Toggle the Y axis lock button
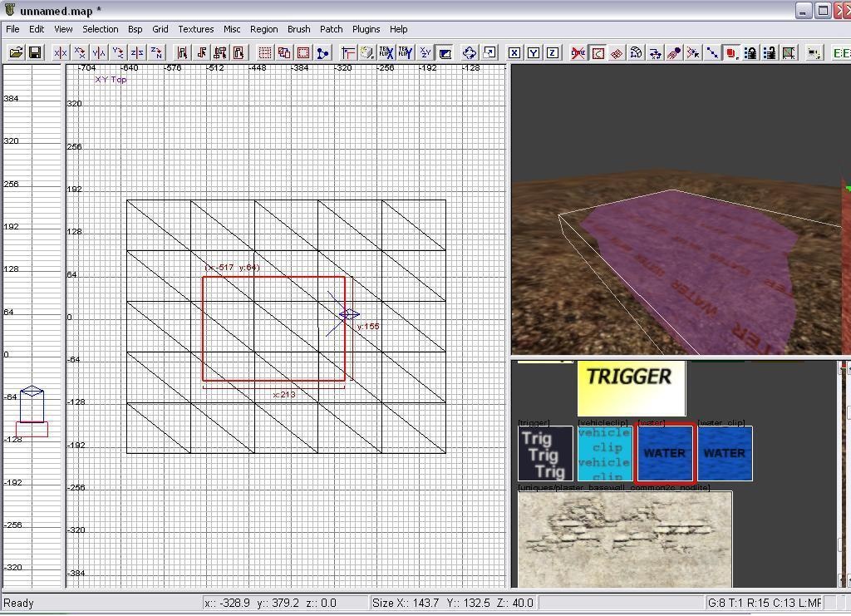This screenshot has height=616, width=851. coord(534,52)
